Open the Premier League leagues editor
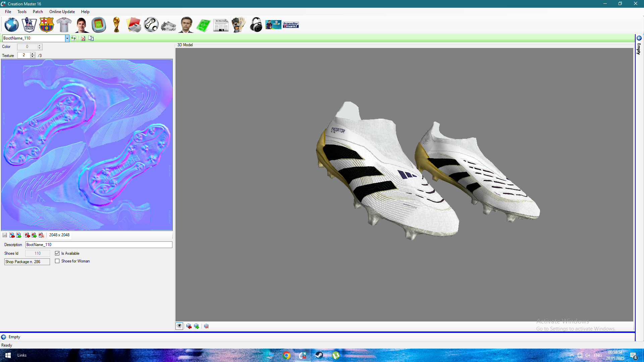The height and width of the screenshot is (362, 644). point(29,25)
